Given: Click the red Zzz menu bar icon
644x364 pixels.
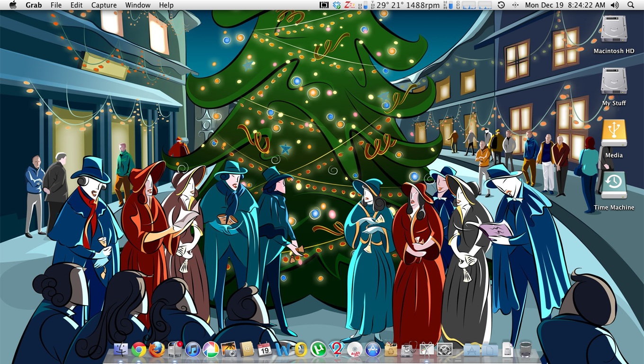Looking at the screenshot, I should [x=349, y=5].
